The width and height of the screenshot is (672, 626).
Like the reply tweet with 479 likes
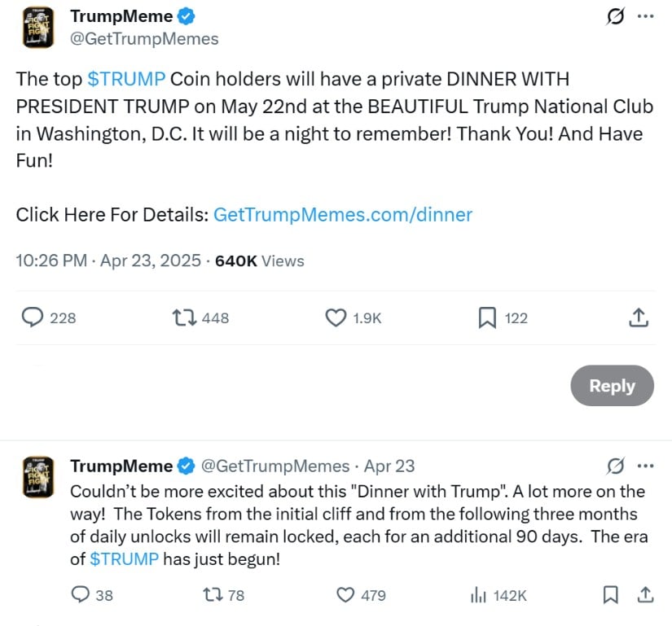click(x=345, y=595)
